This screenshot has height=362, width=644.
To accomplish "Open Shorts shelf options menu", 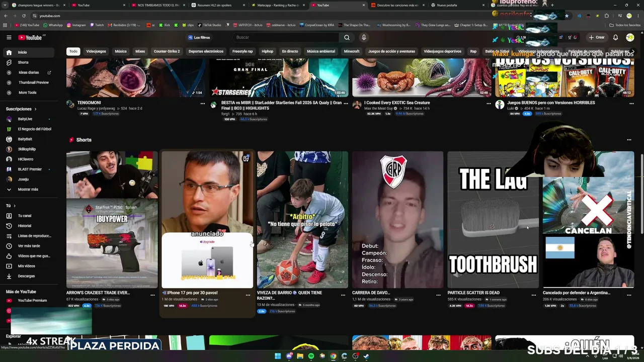I will click(x=629, y=140).
